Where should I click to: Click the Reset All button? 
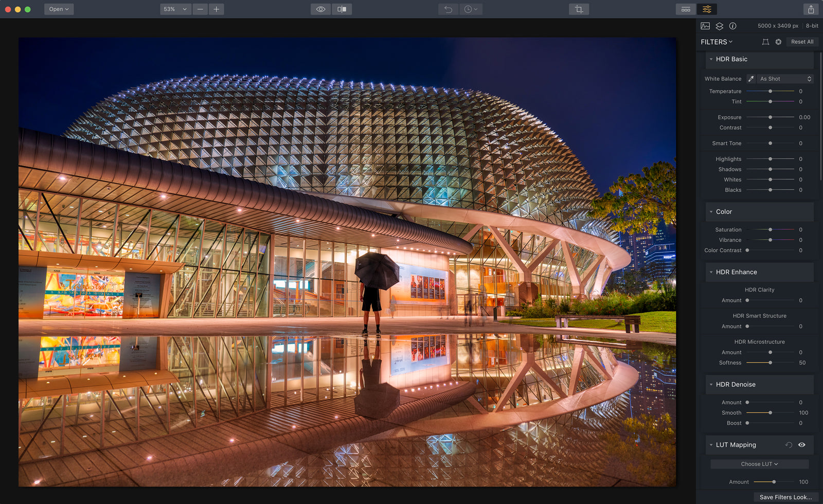(x=802, y=42)
